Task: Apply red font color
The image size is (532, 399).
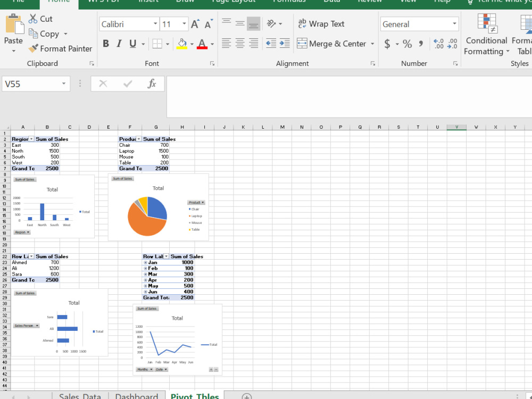Action: pyautogui.click(x=202, y=44)
